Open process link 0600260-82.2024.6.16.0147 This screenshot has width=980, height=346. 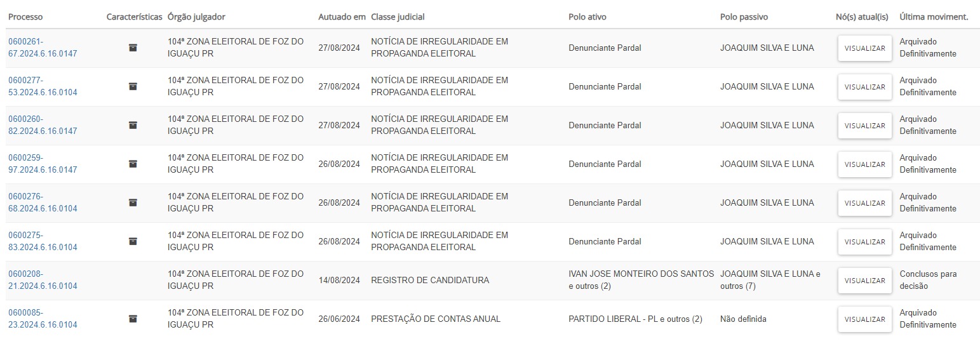43,125
